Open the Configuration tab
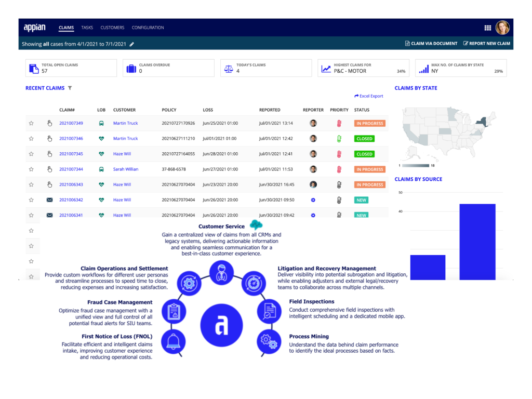Image resolution: width=532 pixels, height=399 pixels. (148, 28)
